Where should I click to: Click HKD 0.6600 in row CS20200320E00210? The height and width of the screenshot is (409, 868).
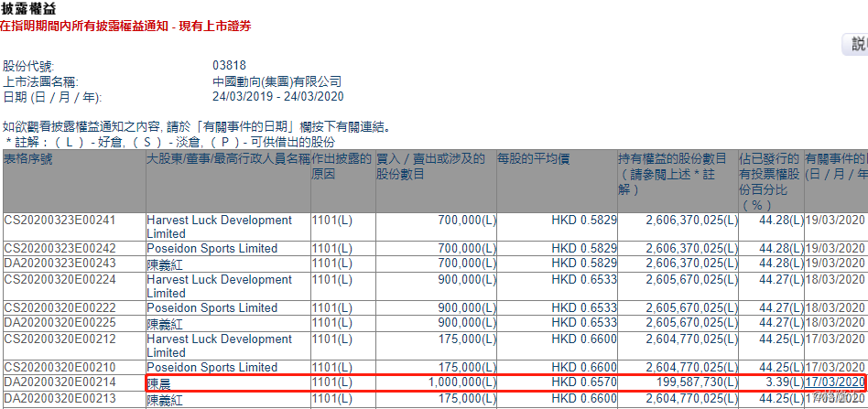584,367
